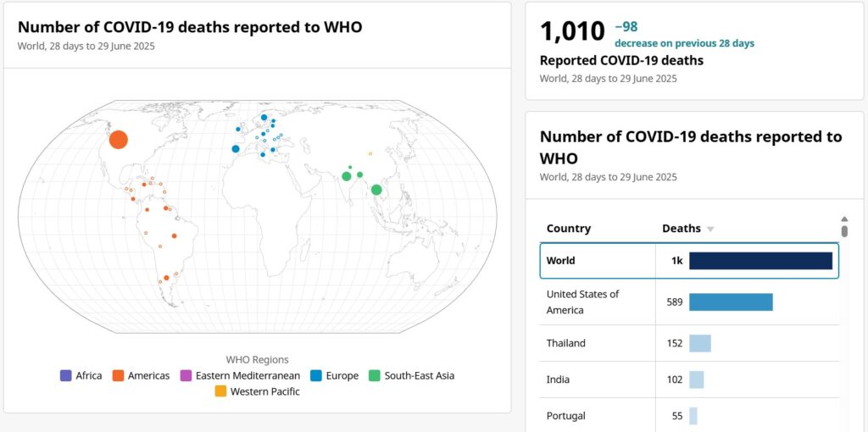
Task: Click the yellow outlined circle over China
Action: [x=370, y=153]
